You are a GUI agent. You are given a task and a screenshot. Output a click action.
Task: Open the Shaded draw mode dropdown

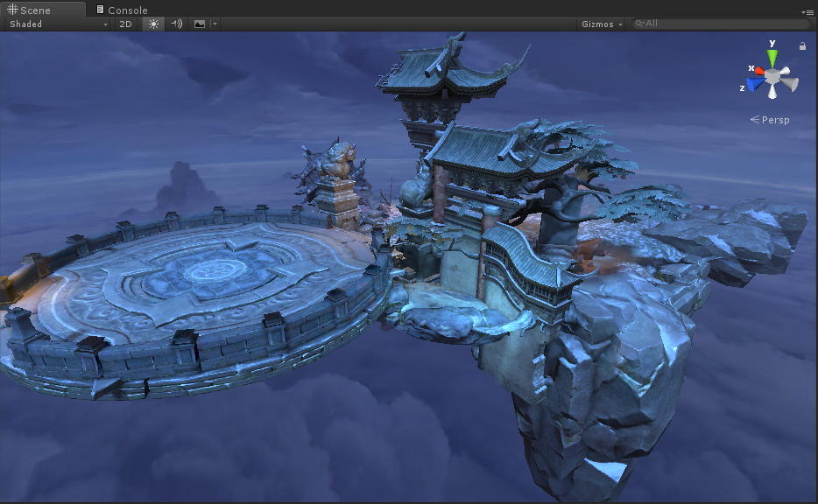click(57, 24)
